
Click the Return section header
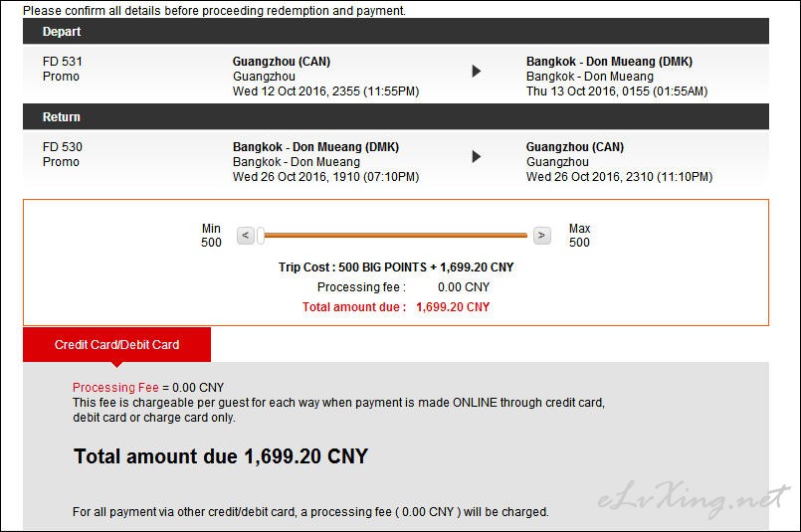pyautogui.click(x=396, y=117)
